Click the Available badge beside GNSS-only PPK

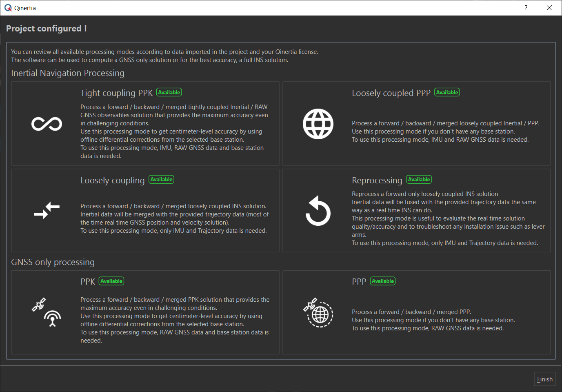[x=111, y=281]
